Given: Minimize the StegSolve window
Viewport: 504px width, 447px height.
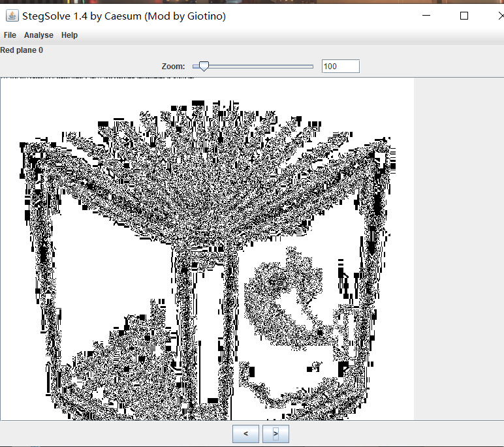Looking at the screenshot, I should pos(426,16).
